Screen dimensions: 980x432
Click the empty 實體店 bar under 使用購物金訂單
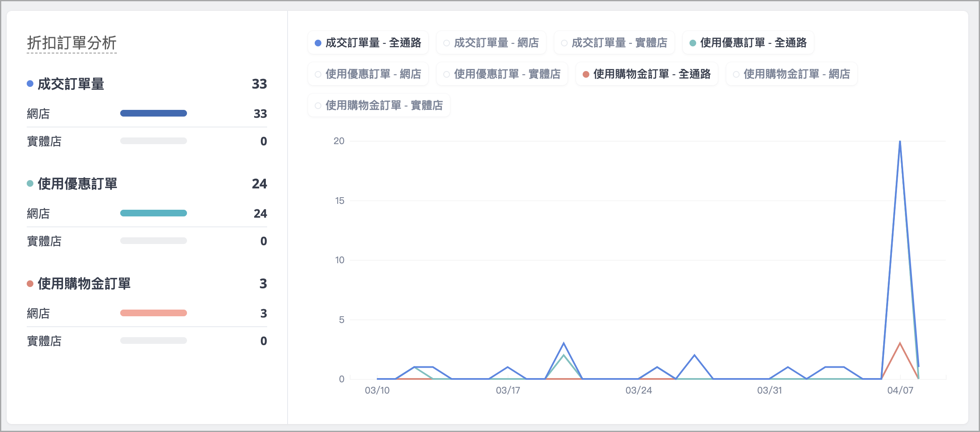tap(154, 341)
